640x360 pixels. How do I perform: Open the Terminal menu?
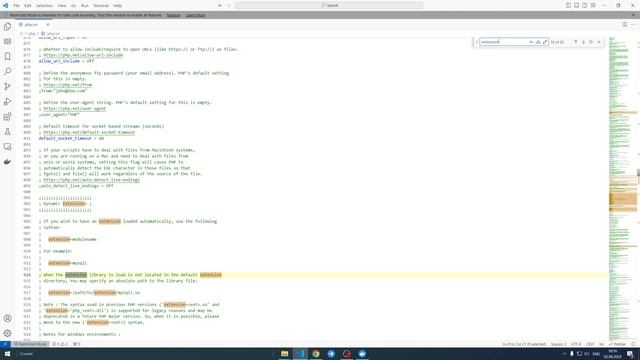coord(101,6)
